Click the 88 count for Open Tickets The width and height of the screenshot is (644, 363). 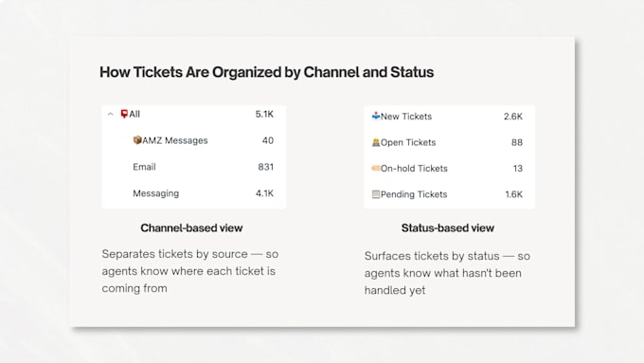[x=517, y=142]
